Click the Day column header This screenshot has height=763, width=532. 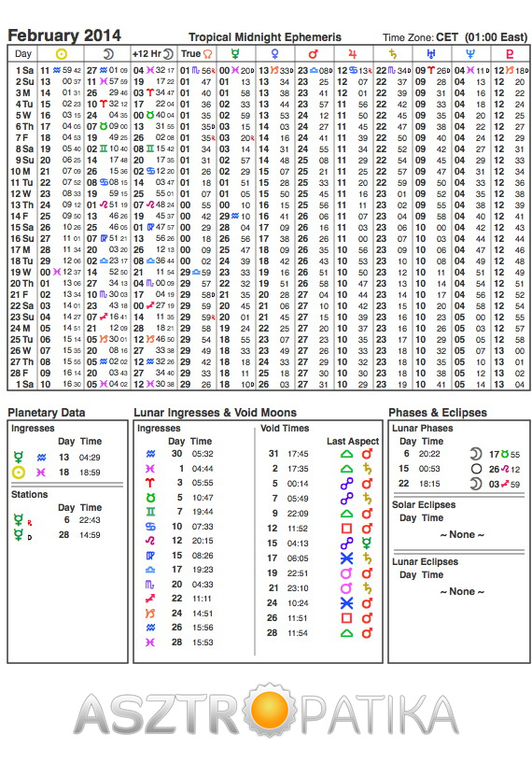pyautogui.click(x=22, y=53)
